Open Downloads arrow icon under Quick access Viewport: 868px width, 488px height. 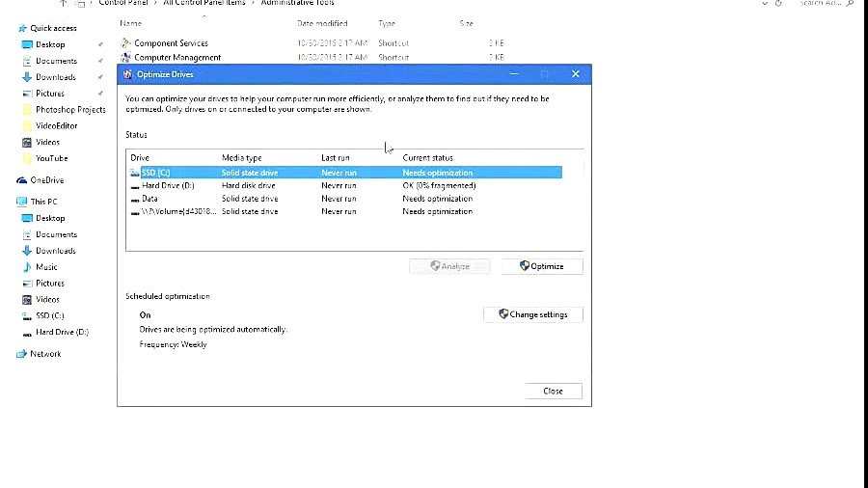coord(27,77)
